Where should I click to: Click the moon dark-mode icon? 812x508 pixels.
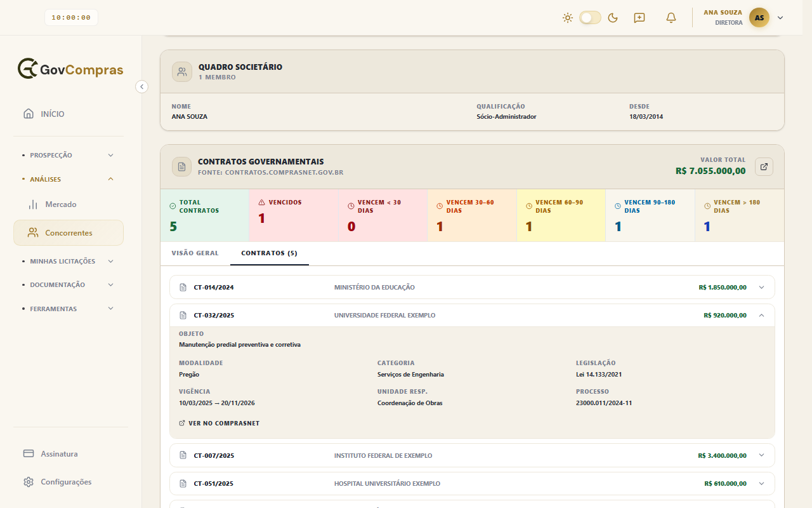coord(613,18)
